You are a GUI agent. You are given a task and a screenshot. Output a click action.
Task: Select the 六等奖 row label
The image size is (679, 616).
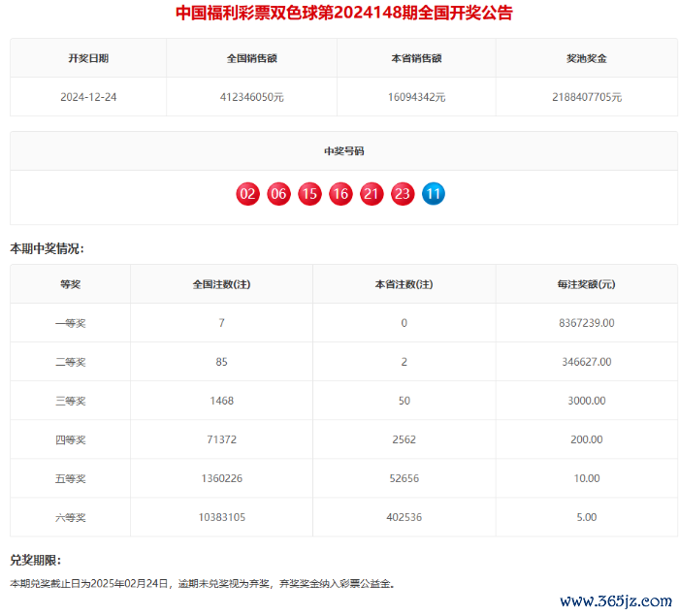coord(70,518)
